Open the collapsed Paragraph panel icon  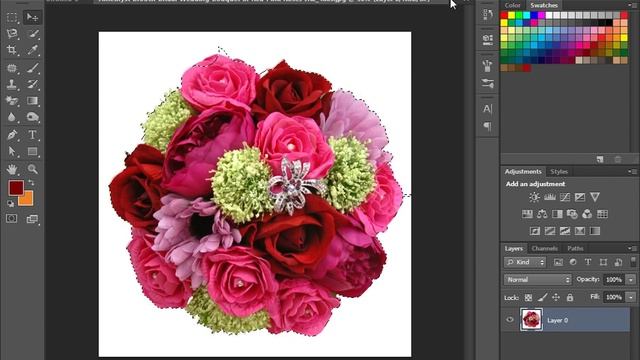[487, 126]
